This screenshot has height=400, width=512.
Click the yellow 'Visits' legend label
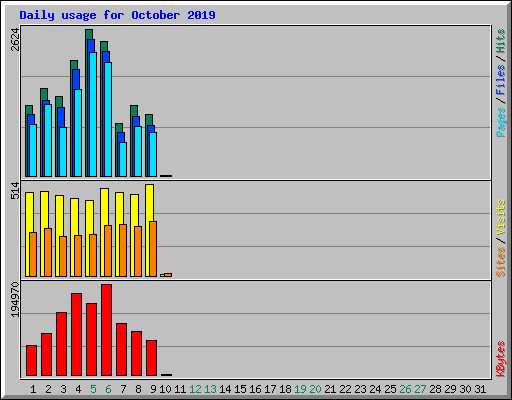[501, 218]
